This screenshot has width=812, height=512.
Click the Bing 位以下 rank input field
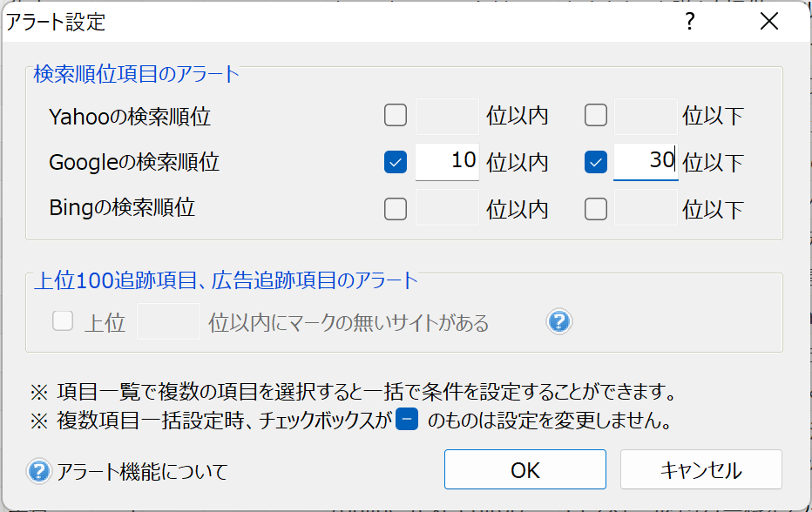coord(646,209)
